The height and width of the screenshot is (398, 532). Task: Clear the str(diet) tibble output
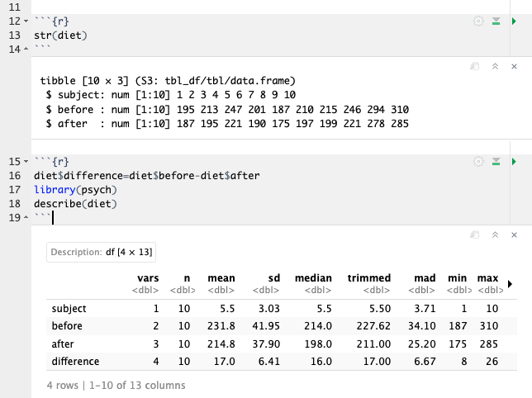tap(513, 65)
